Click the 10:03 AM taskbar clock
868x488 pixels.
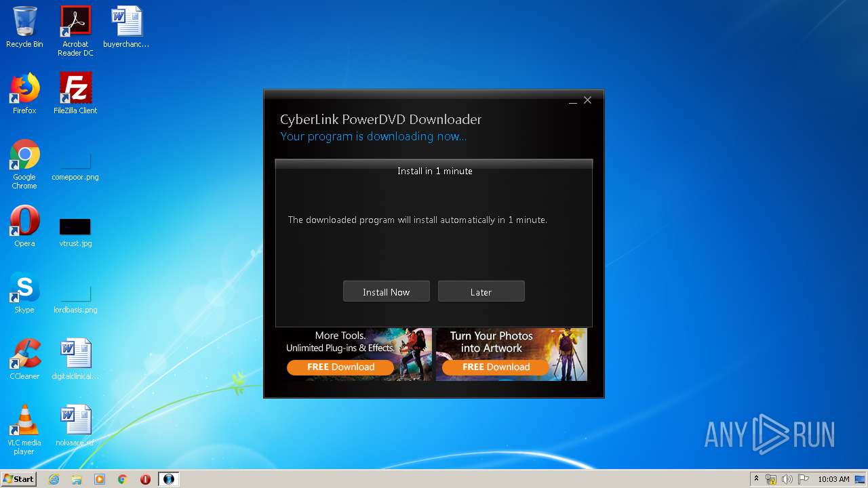coord(833,479)
